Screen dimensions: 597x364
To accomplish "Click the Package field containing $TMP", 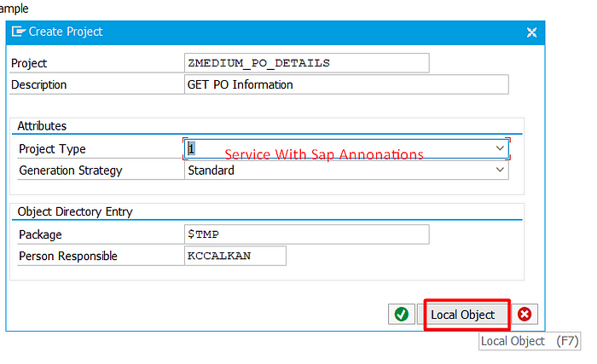I will click(x=306, y=234).
